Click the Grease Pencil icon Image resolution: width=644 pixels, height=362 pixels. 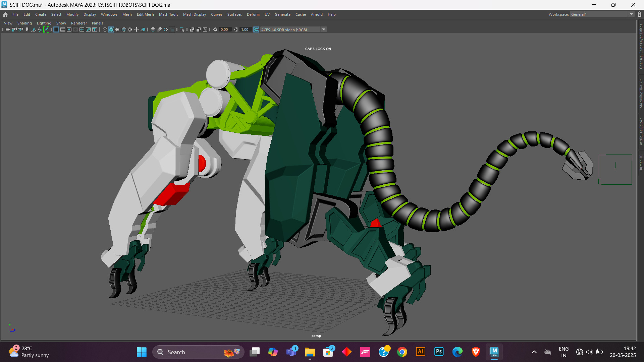pos(46,29)
